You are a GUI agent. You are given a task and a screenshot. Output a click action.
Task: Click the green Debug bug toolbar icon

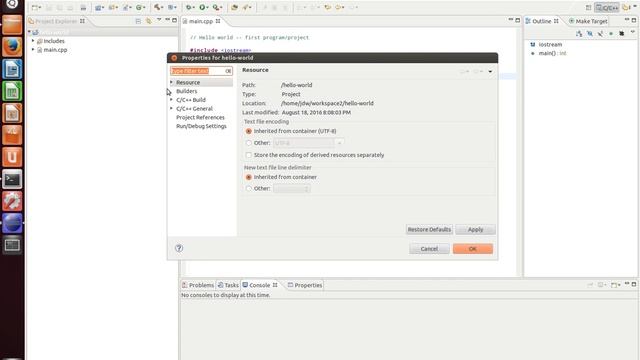[x=189, y=7]
